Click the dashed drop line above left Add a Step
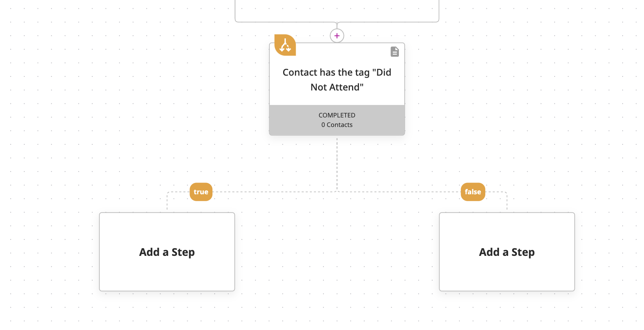Image resolution: width=644 pixels, height=330 pixels. tap(167, 201)
